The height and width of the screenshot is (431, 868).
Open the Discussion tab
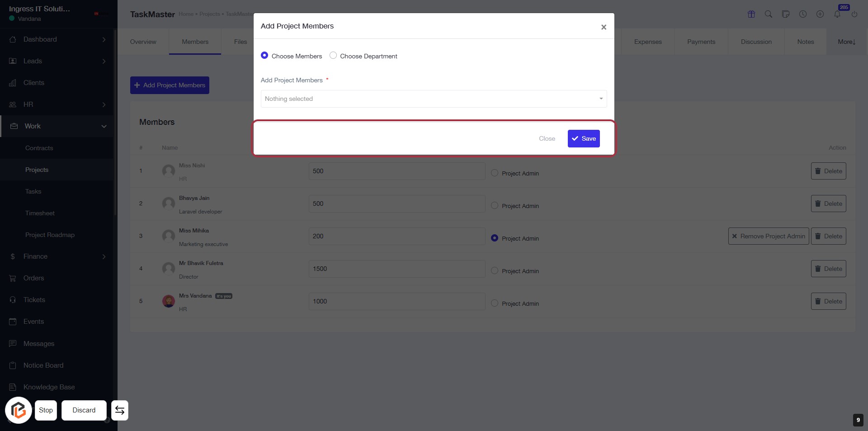[x=756, y=42]
